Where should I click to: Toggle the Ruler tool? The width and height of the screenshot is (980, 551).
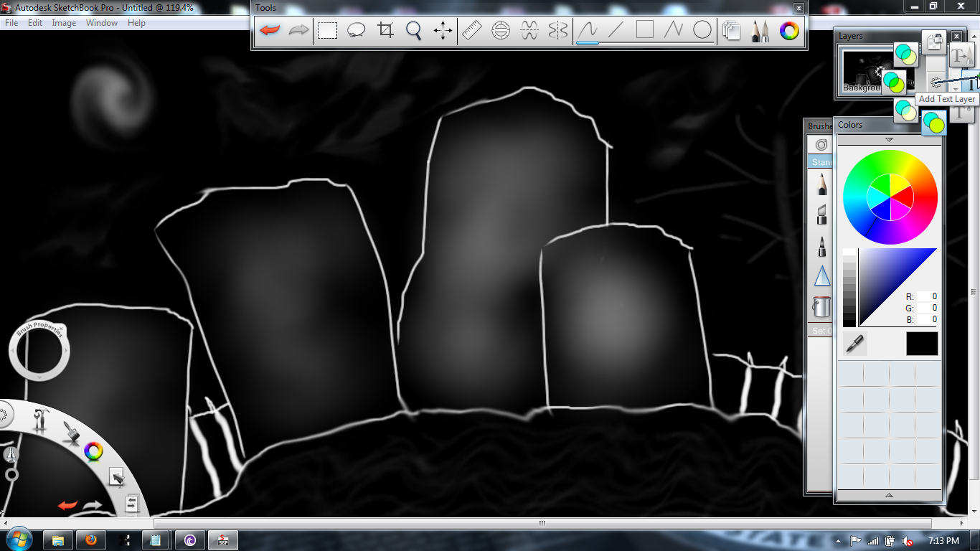[x=471, y=30]
